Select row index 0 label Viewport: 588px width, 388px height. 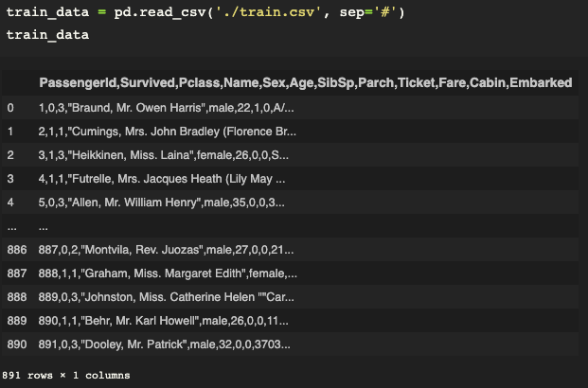(10, 108)
